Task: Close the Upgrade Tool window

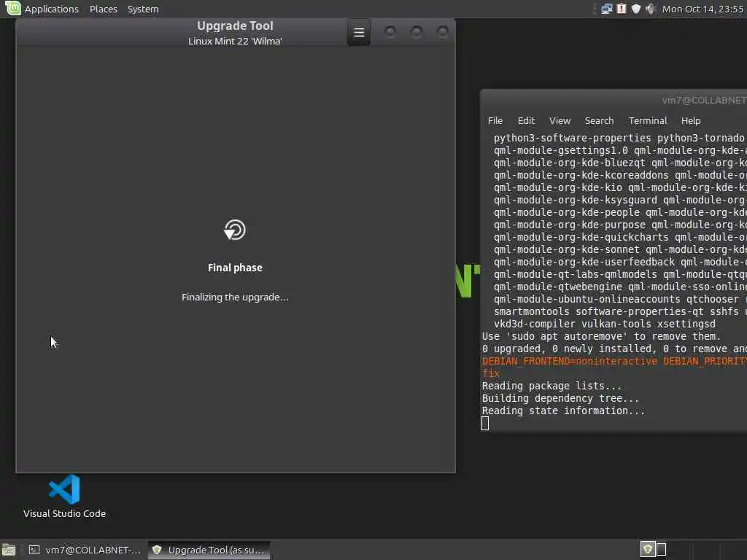Action: 443,32
